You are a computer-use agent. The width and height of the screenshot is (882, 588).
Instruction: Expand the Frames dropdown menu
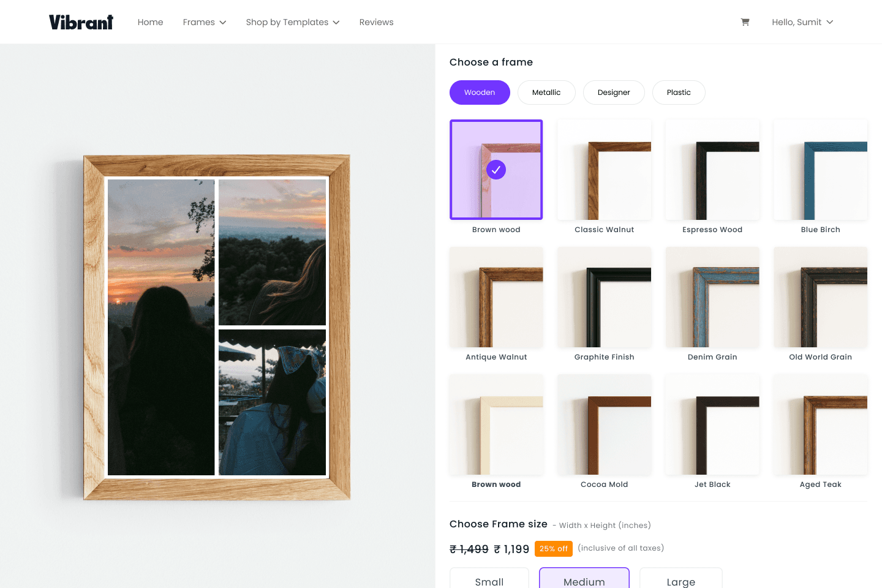pos(205,22)
